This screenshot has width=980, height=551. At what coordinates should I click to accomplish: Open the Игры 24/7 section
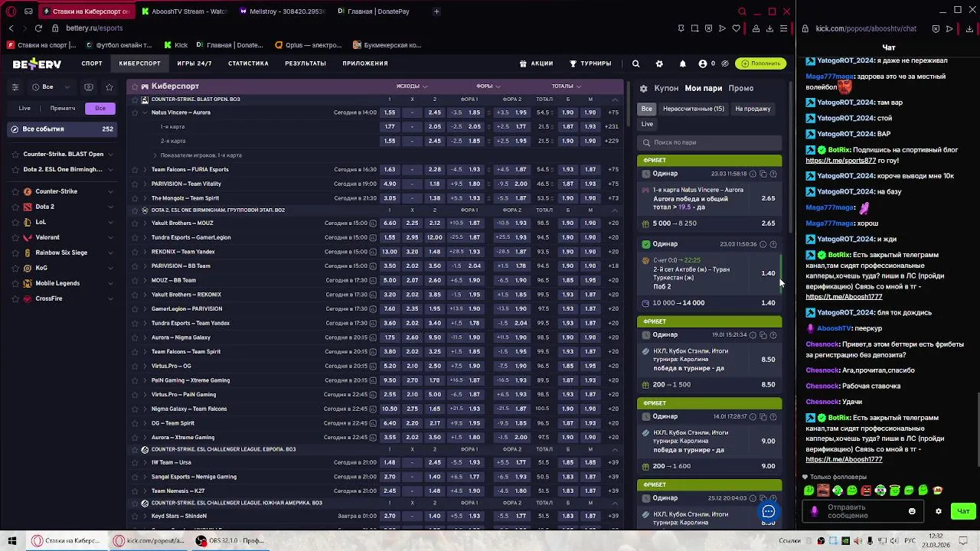194,64
